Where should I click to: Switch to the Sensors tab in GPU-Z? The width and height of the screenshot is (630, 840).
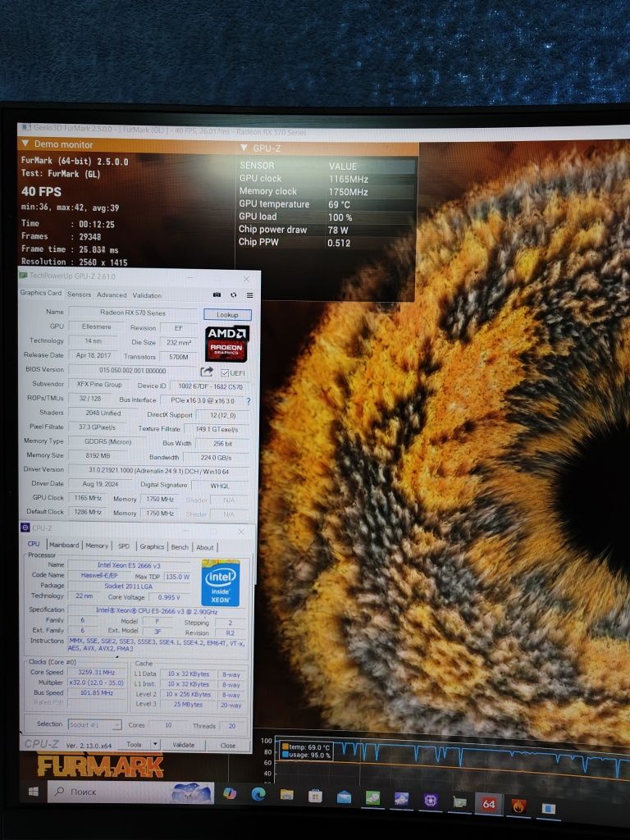80,294
